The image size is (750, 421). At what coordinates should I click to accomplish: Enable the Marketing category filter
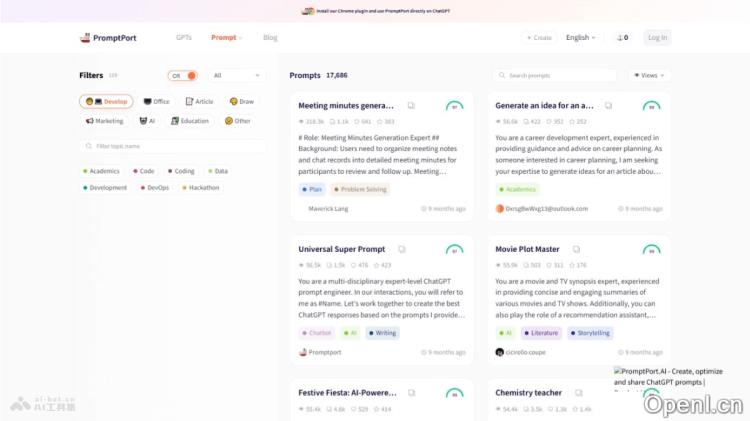point(104,121)
